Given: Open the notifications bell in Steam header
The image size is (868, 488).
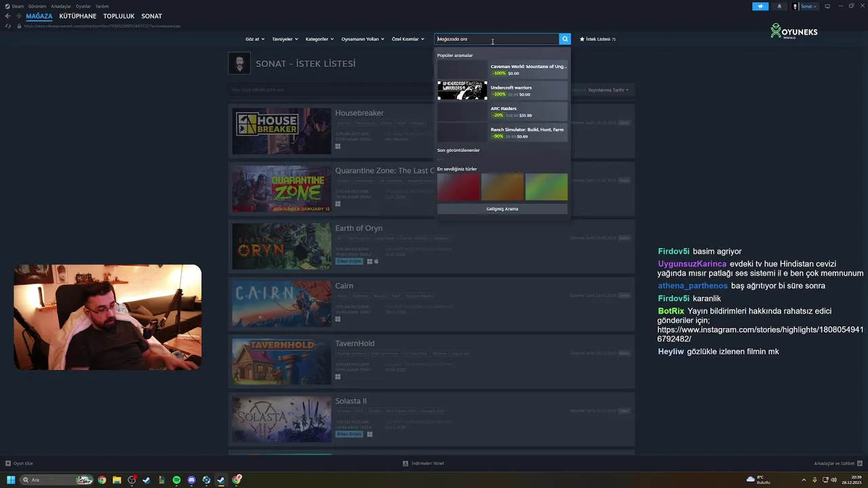Looking at the screenshot, I should 778,6.
